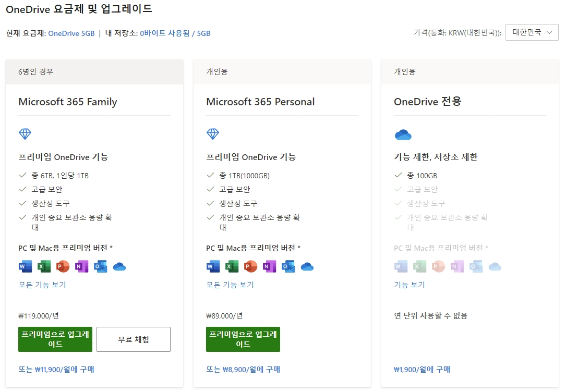This screenshot has width=566, height=392.
Task: Click the Word icon in Microsoft 365 Family card
Action: click(x=25, y=266)
